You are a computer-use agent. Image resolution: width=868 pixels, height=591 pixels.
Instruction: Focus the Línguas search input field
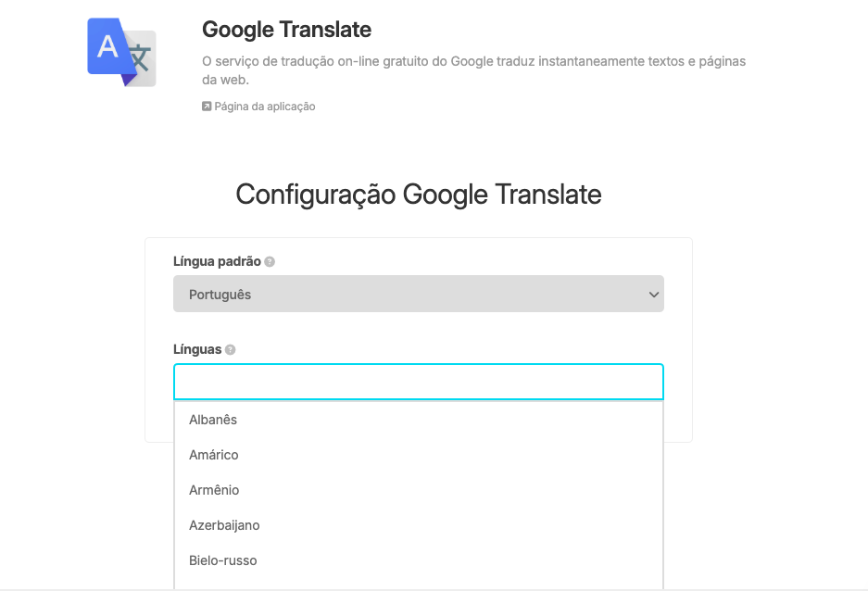coord(418,382)
